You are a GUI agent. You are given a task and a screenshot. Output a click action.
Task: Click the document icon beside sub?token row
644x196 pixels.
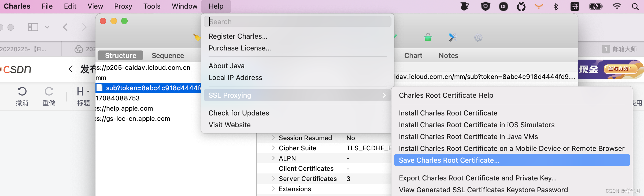[99, 88]
